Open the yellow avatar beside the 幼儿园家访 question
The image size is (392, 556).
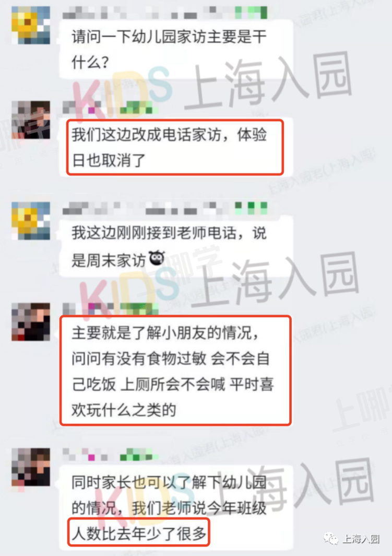tap(31, 25)
